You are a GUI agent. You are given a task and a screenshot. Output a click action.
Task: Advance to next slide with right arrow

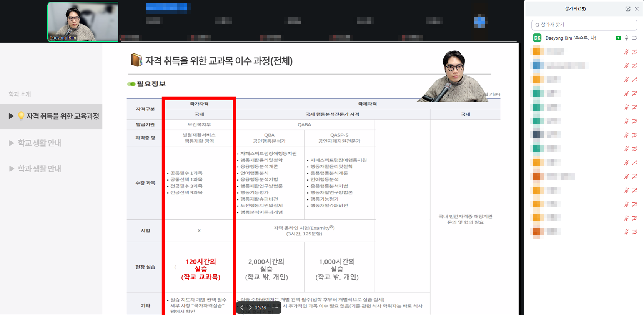[250, 308]
